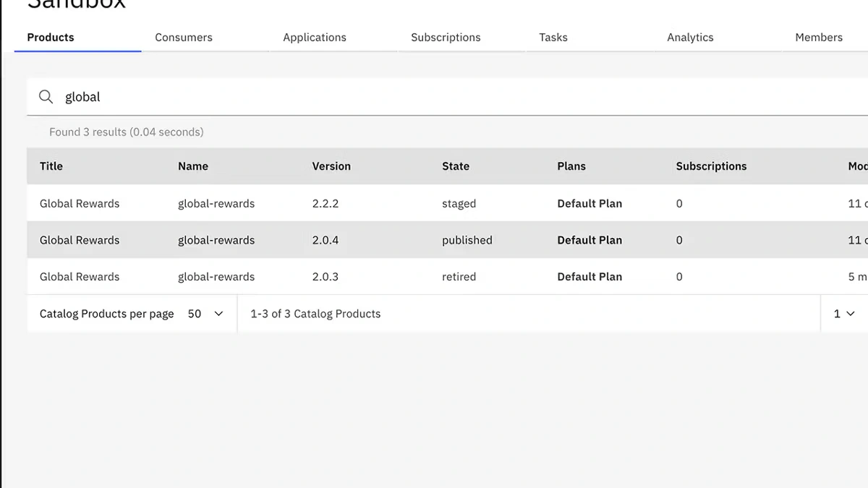Open Default Plan for published version 2.0.4

pyautogui.click(x=590, y=240)
